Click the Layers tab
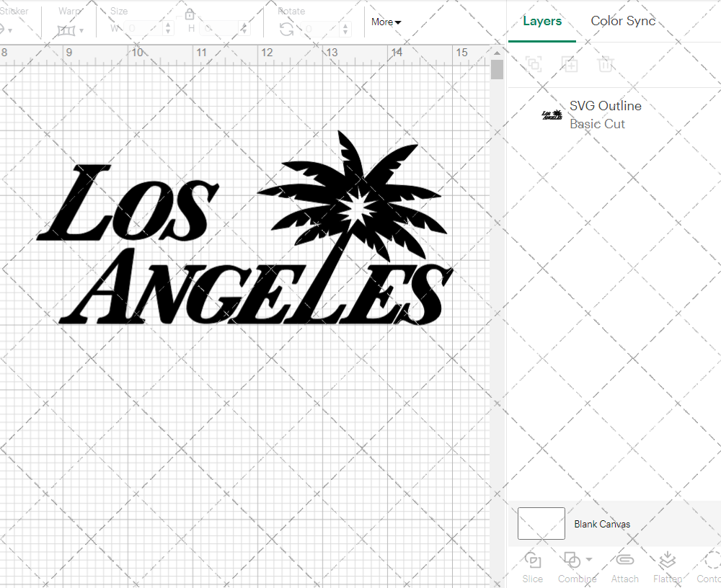The width and height of the screenshot is (721, 588). point(542,21)
